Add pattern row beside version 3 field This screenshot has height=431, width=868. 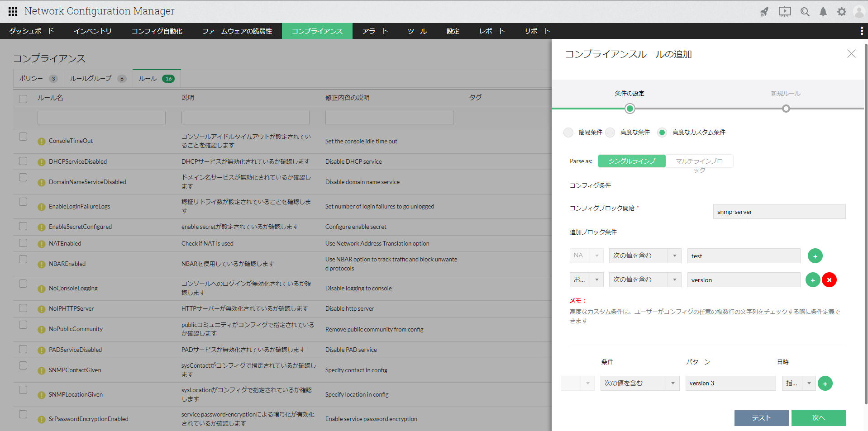tap(825, 384)
